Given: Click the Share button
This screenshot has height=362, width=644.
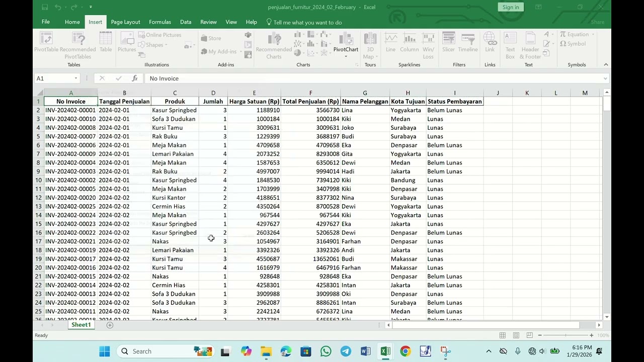Looking at the screenshot, I should pos(598,22).
